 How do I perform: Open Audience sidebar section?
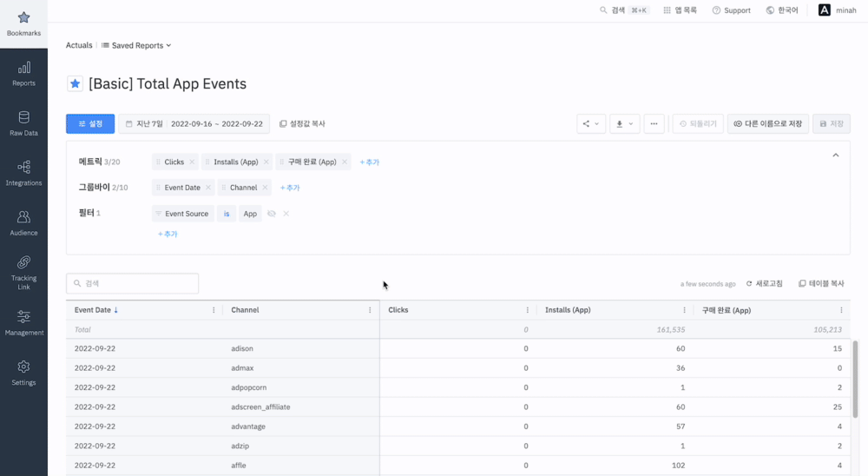23,224
